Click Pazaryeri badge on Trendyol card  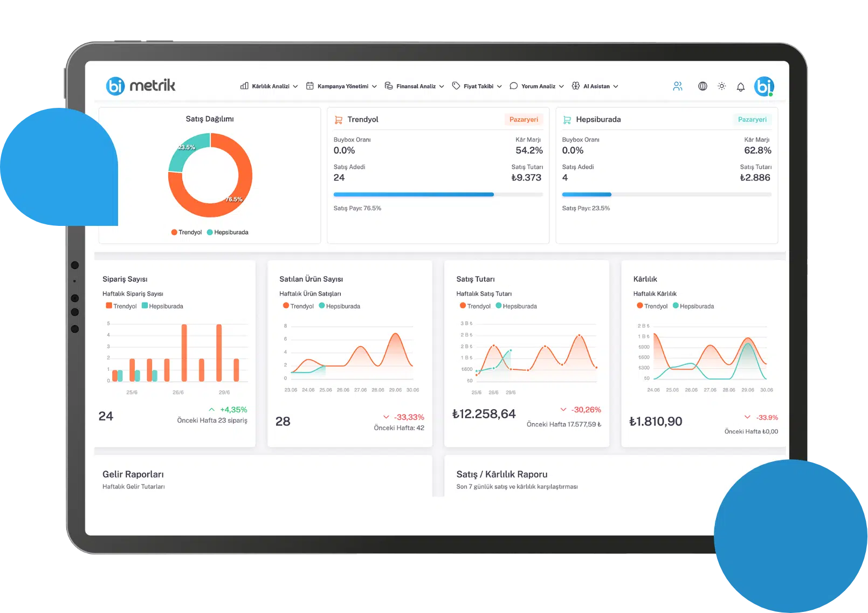pyautogui.click(x=523, y=120)
